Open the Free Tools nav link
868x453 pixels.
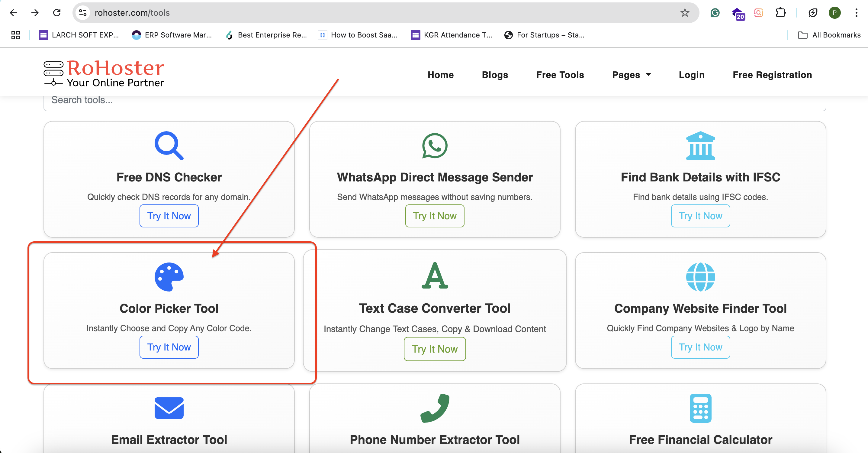[560, 75]
